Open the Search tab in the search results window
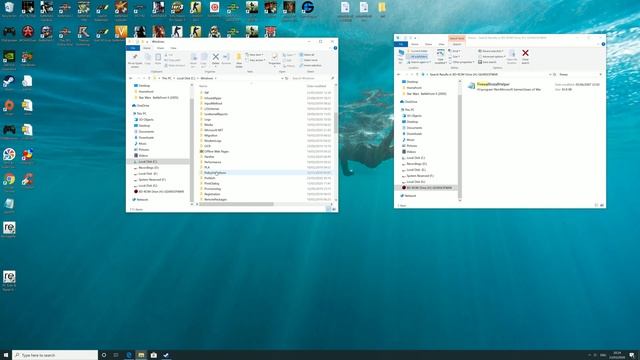Viewport: 640px width, 360px height. tap(457, 44)
